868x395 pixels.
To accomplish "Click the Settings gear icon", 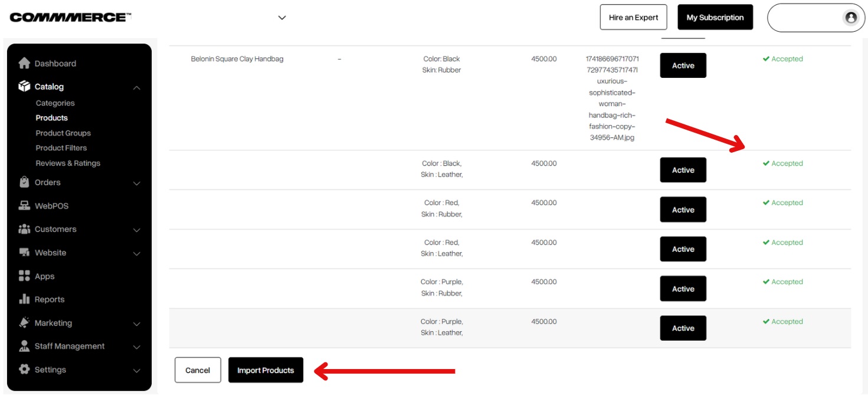I will pos(24,369).
